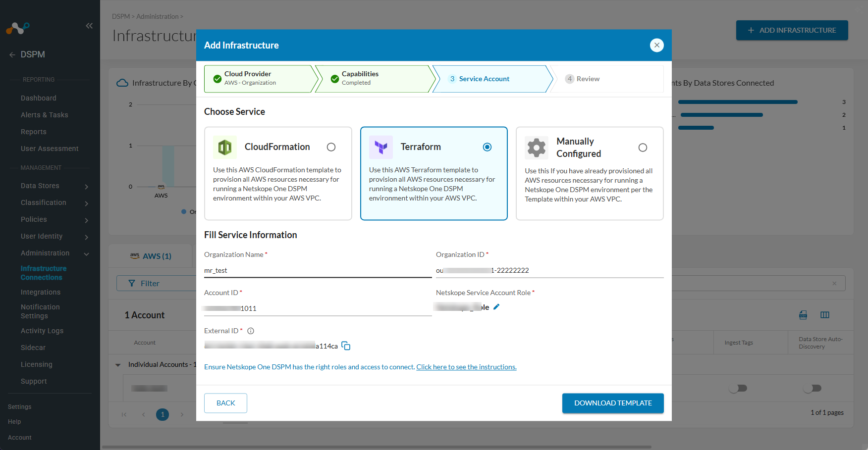Open User Assessment in the sidebar

tap(50, 149)
